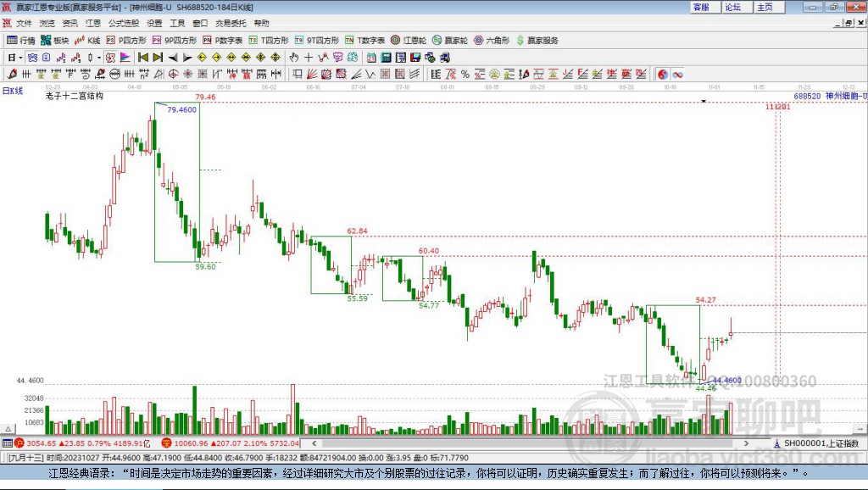Open the 交易委托 menu
This screenshot has height=490, width=868.
[231, 23]
